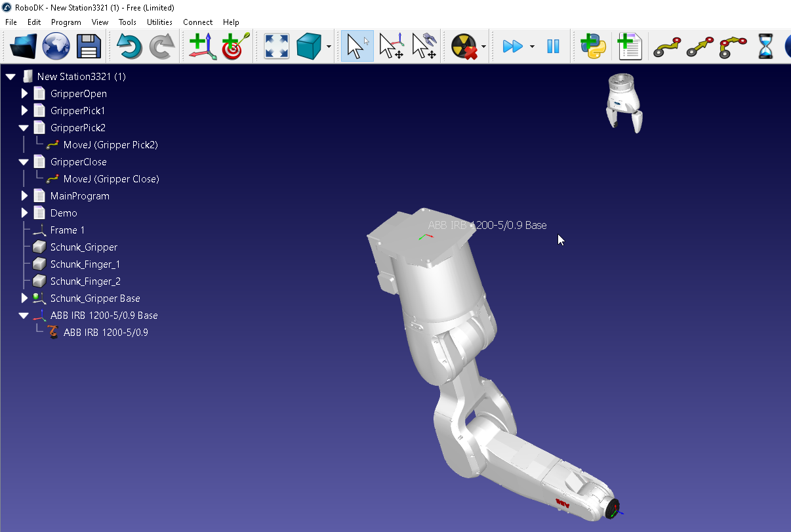Viewport: 791px width, 532px height.
Task: Select the isometric view cube
Action: [x=308, y=47]
